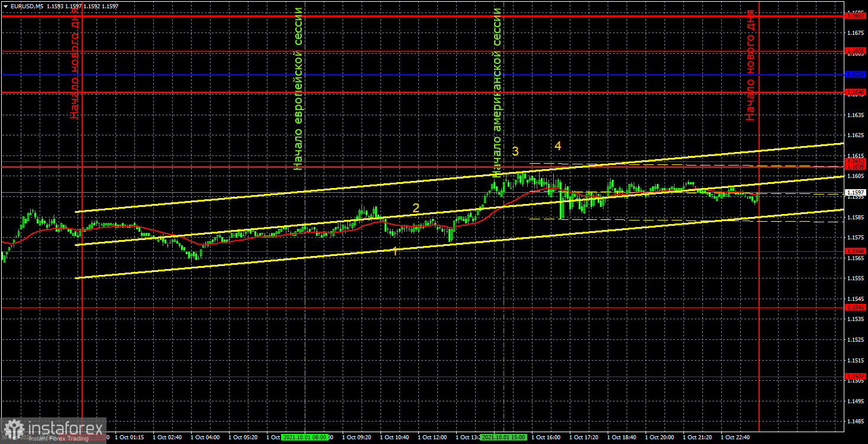
Task: Click the 1 Oct 01:15 time label
Action: tap(130, 437)
